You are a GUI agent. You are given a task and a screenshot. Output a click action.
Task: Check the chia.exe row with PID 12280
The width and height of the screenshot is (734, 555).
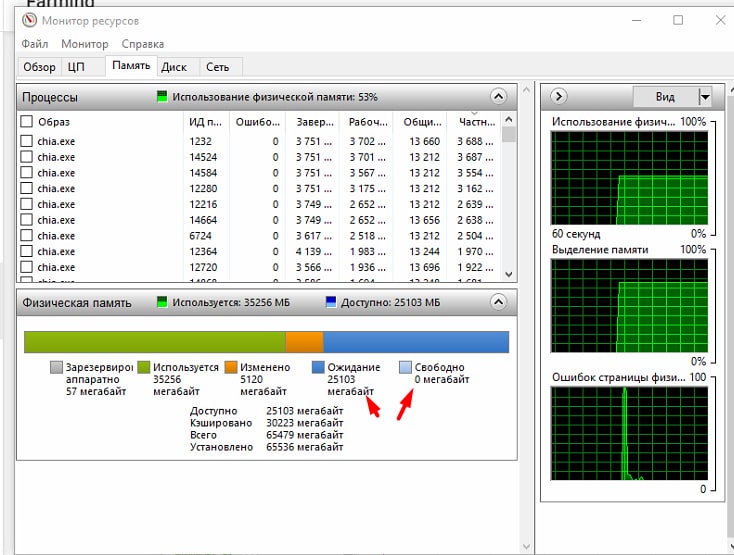27,188
